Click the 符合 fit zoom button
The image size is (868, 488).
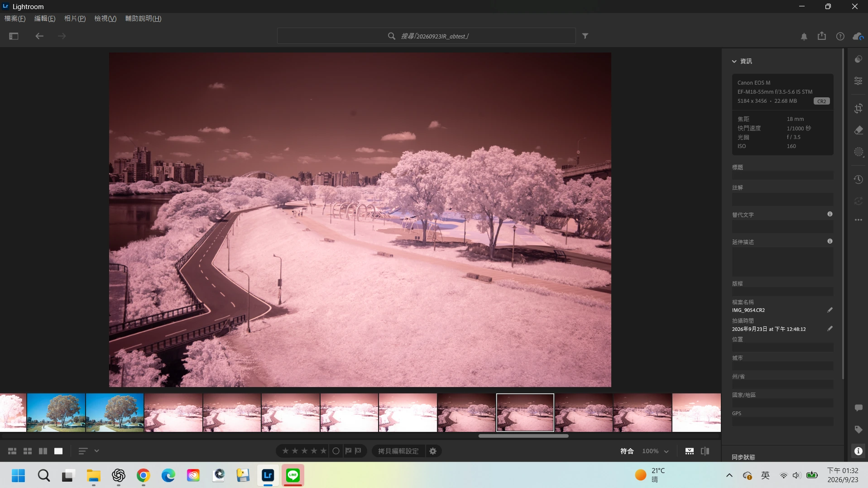coord(627,451)
